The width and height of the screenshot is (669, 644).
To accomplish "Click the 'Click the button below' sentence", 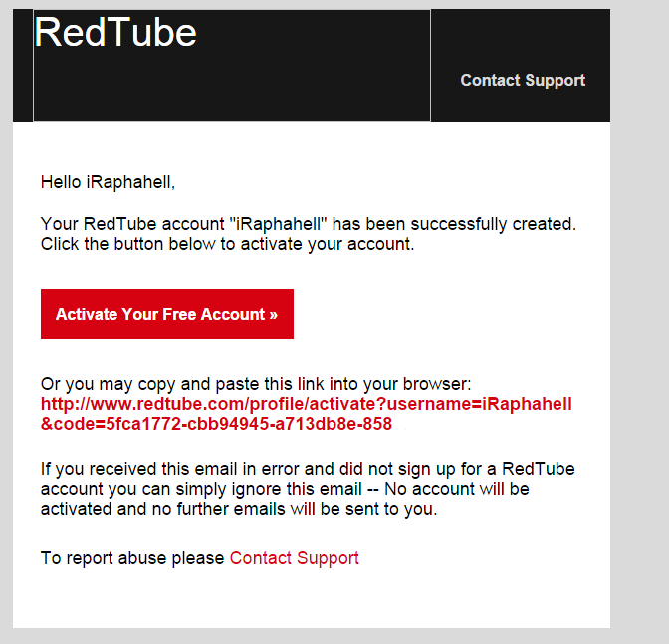I will coord(227,244).
